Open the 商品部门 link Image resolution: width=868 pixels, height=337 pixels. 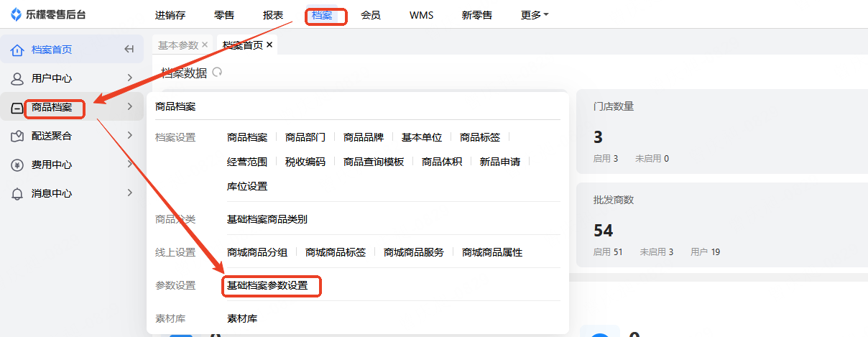tap(305, 137)
